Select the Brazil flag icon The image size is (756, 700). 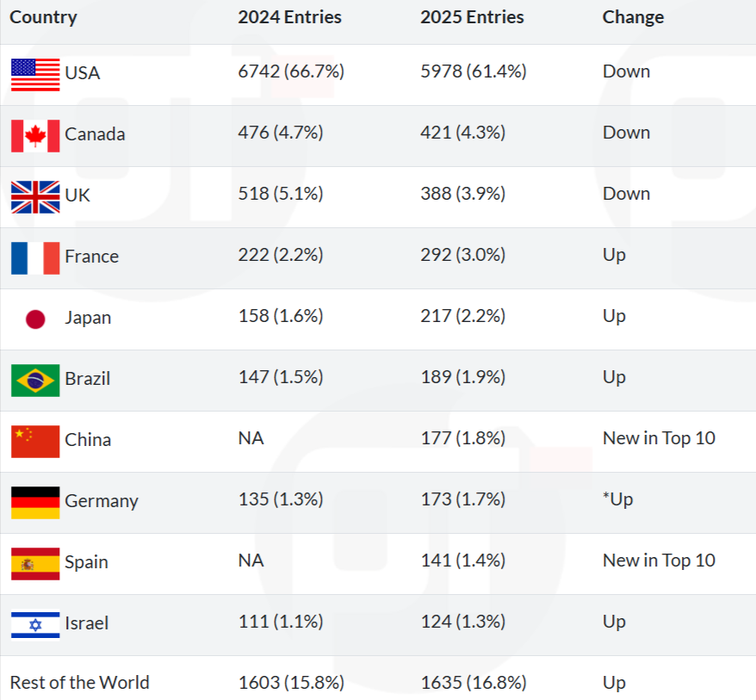[35, 380]
